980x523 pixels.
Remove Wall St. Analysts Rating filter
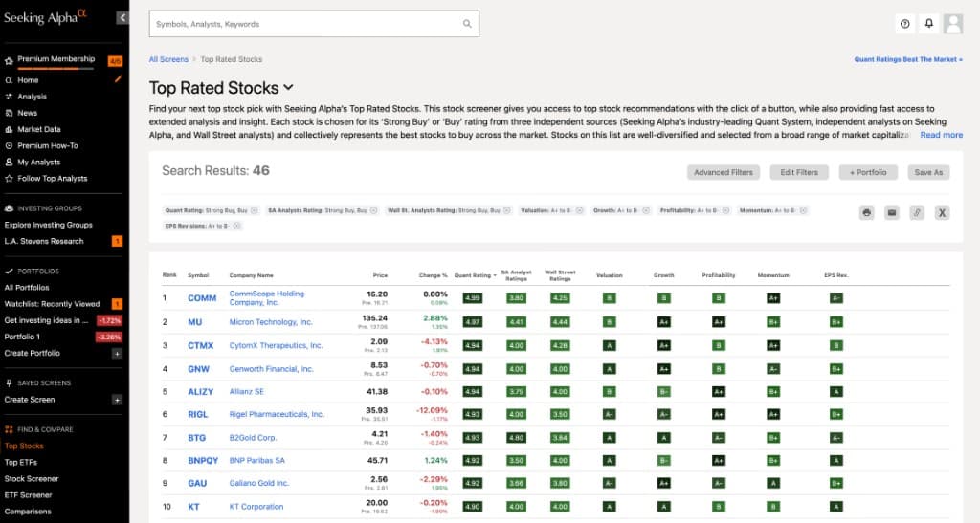[x=507, y=211]
